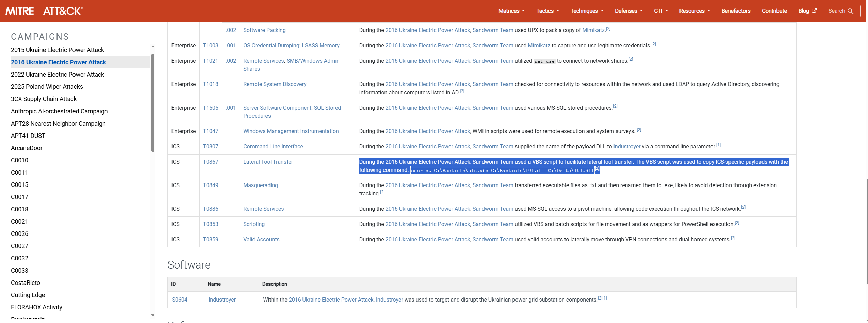Open the Software Packing technique link
868x323 pixels.
264,30
